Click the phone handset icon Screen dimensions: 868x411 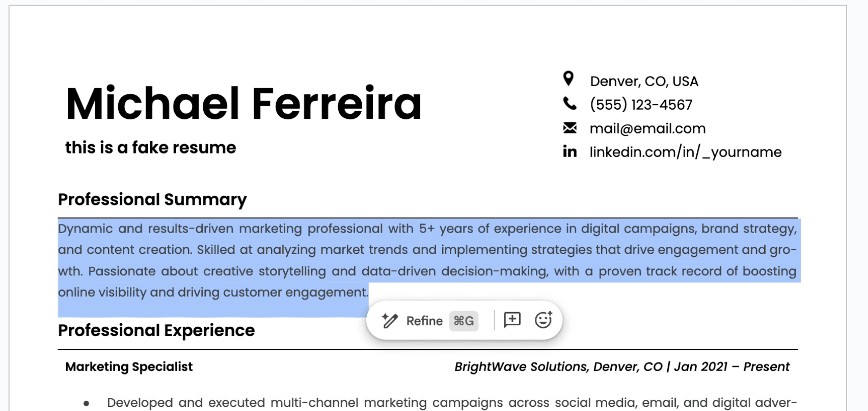pos(569,104)
